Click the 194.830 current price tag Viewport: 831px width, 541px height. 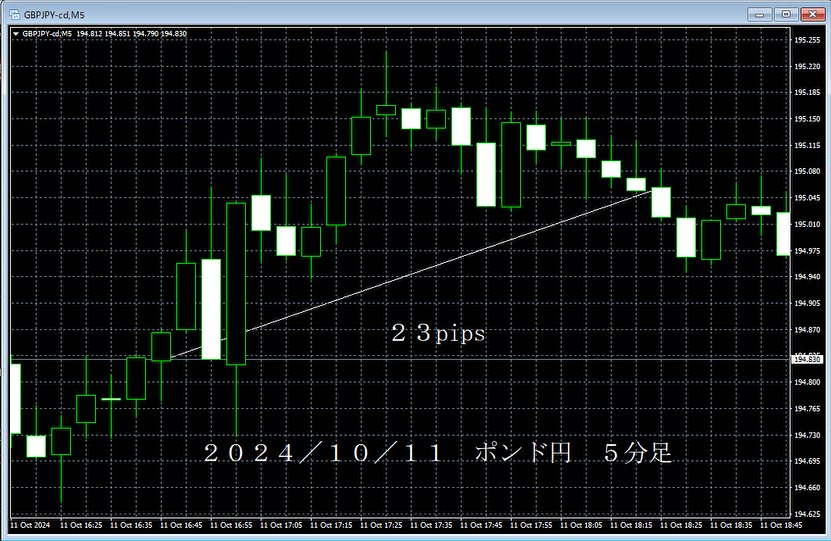point(807,359)
